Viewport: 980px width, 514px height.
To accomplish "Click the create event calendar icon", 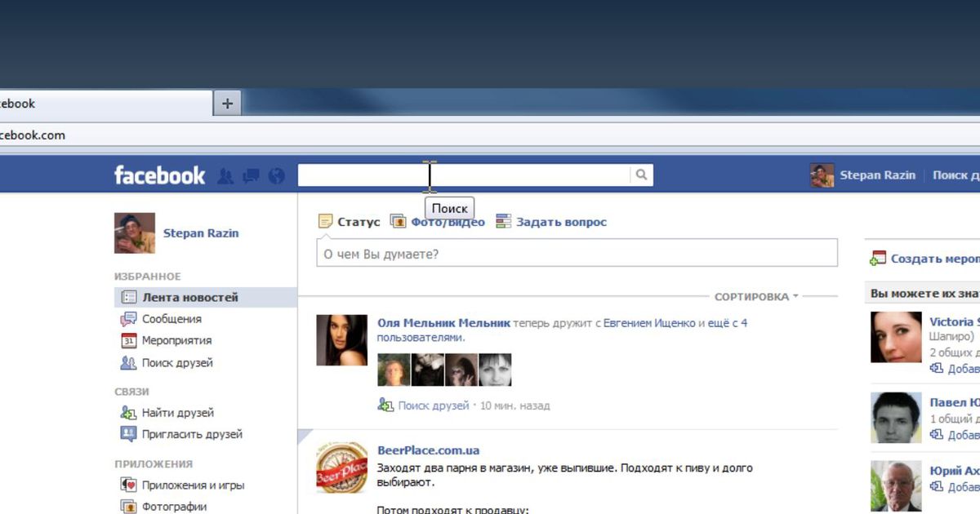I will [878, 259].
